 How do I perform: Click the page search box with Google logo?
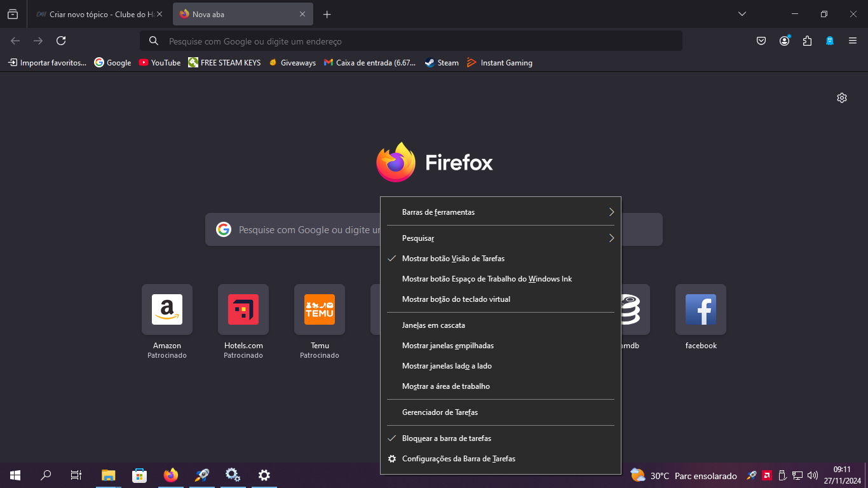point(433,229)
